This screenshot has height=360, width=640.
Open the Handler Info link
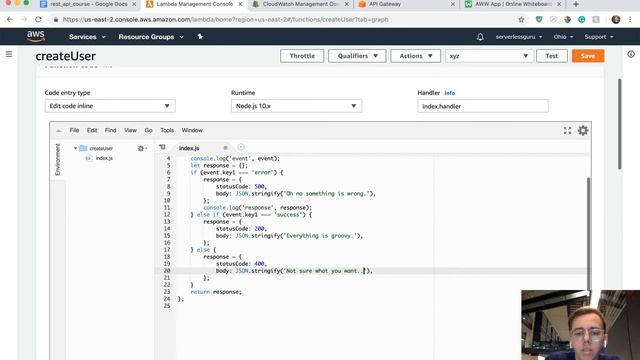coord(449,93)
